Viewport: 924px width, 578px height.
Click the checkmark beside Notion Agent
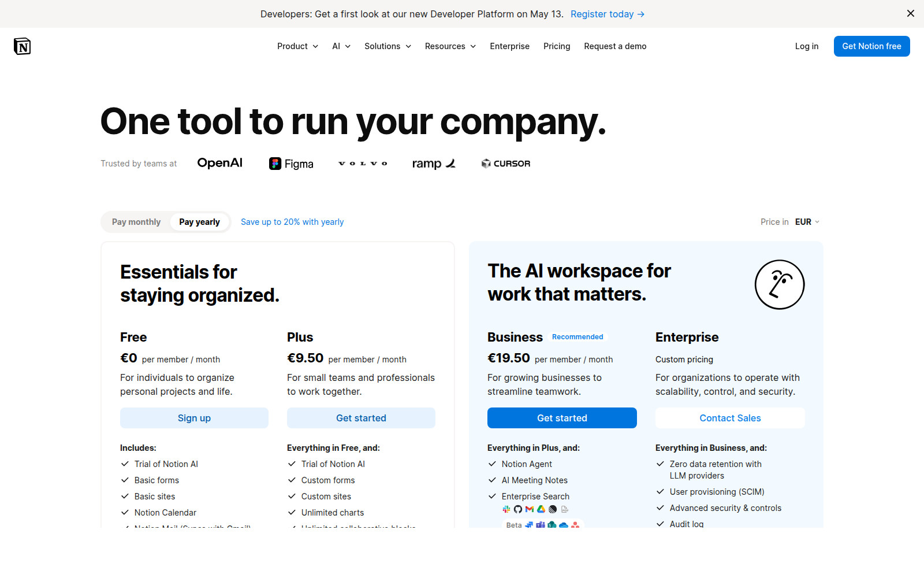coord(492,464)
